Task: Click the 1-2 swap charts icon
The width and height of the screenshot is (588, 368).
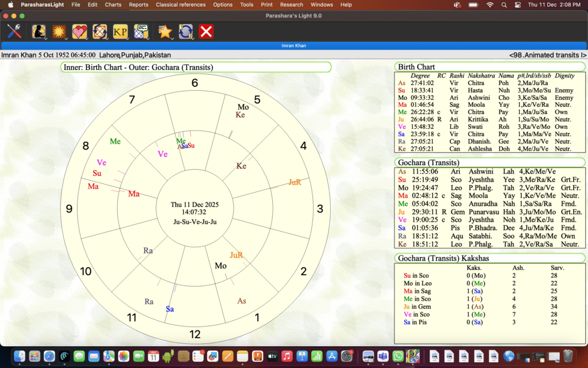Action: click(x=185, y=31)
